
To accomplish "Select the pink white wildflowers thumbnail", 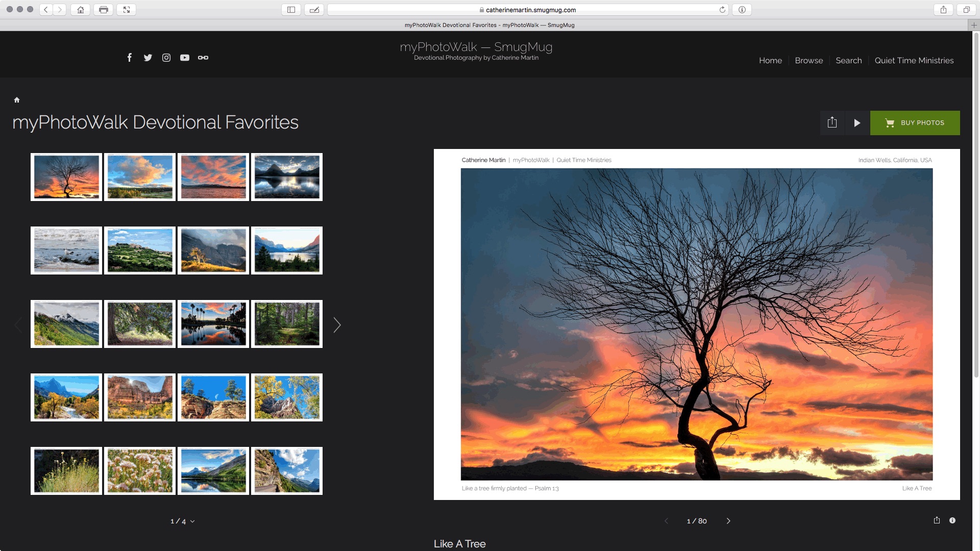I will pyautogui.click(x=140, y=471).
